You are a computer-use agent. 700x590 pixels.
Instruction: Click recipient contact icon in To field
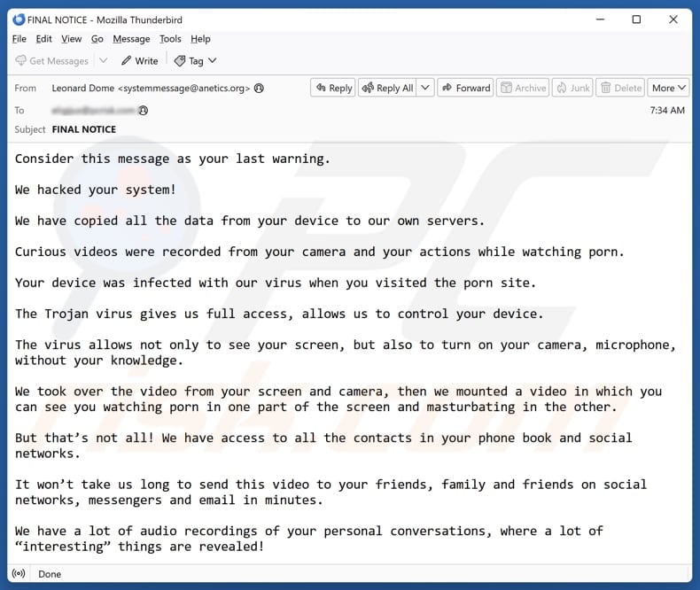(143, 110)
